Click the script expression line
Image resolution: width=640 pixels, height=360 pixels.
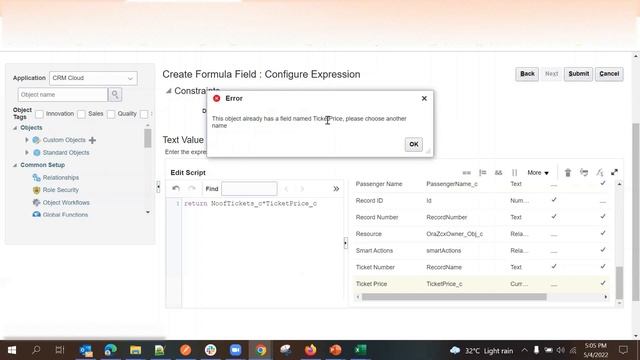[x=250, y=203]
